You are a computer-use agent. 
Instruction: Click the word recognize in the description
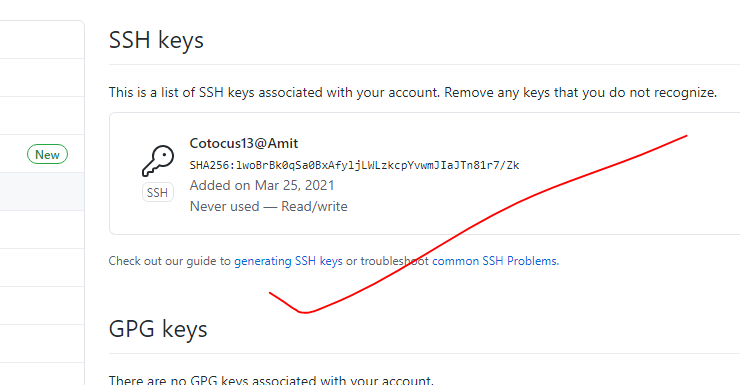[684, 92]
